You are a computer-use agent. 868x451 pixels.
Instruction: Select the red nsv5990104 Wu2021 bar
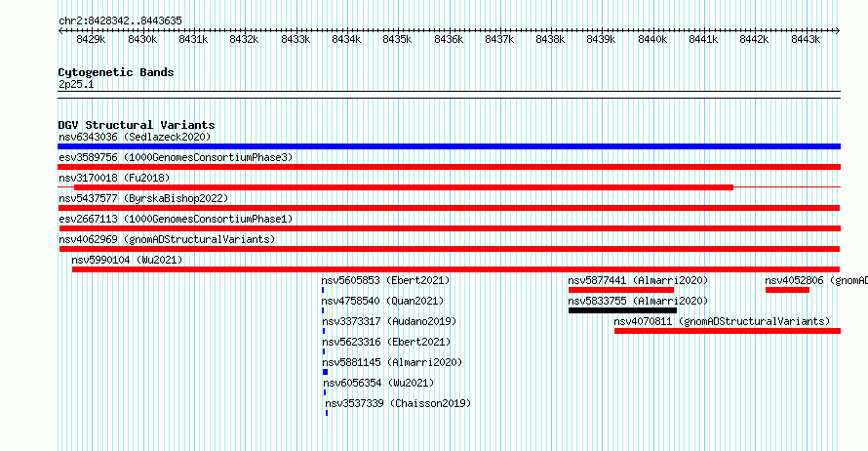pyautogui.click(x=455, y=269)
